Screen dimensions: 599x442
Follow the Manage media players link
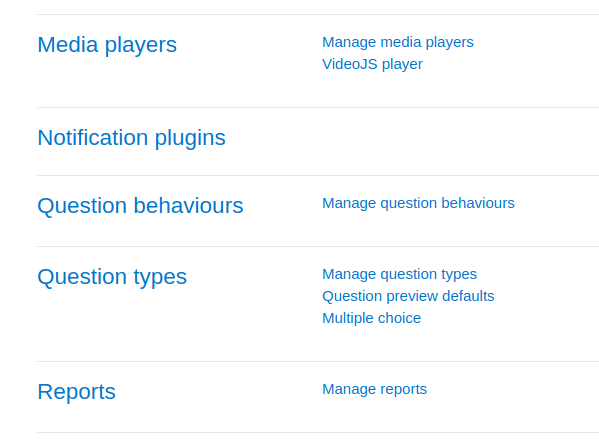coord(398,42)
